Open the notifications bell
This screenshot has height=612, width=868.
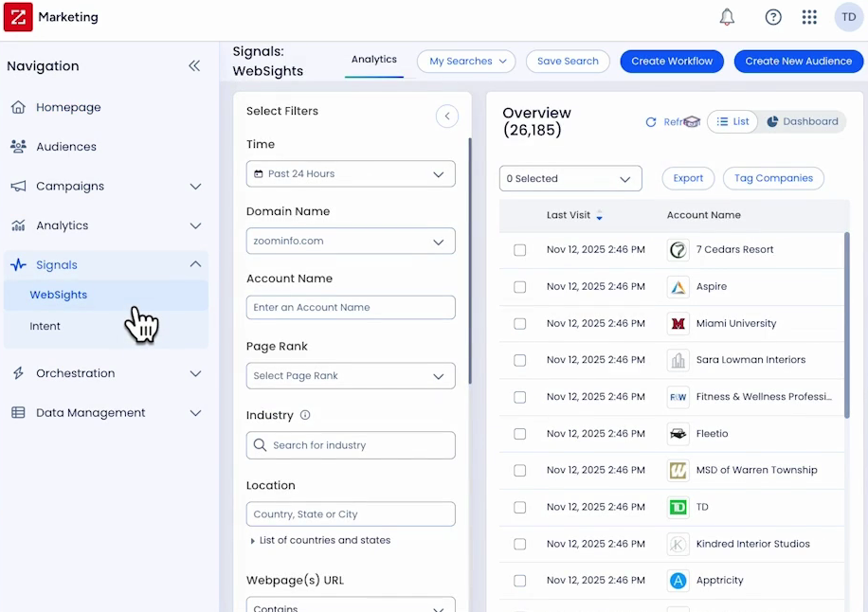(727, 17)
